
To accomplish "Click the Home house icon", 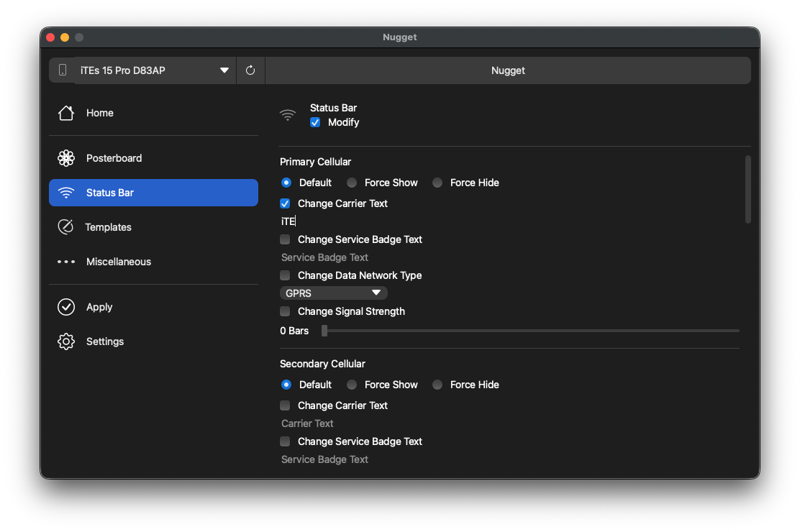I will [66, 113].
